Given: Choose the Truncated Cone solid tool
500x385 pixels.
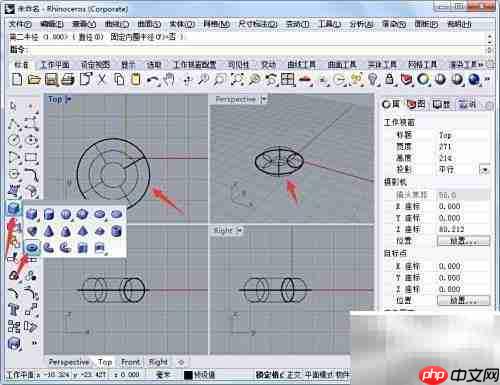Looking at the screenshot, I should 66,231.
